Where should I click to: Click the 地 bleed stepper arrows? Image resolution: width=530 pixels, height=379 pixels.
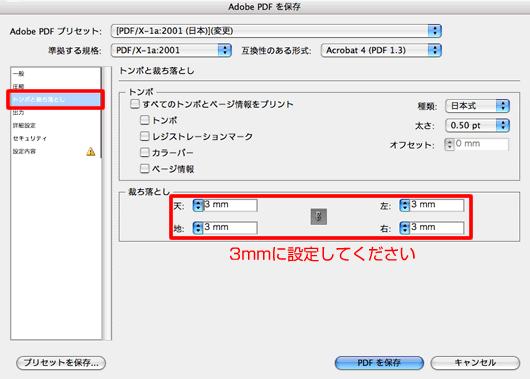pyautogui.click(x=198, y=228)
